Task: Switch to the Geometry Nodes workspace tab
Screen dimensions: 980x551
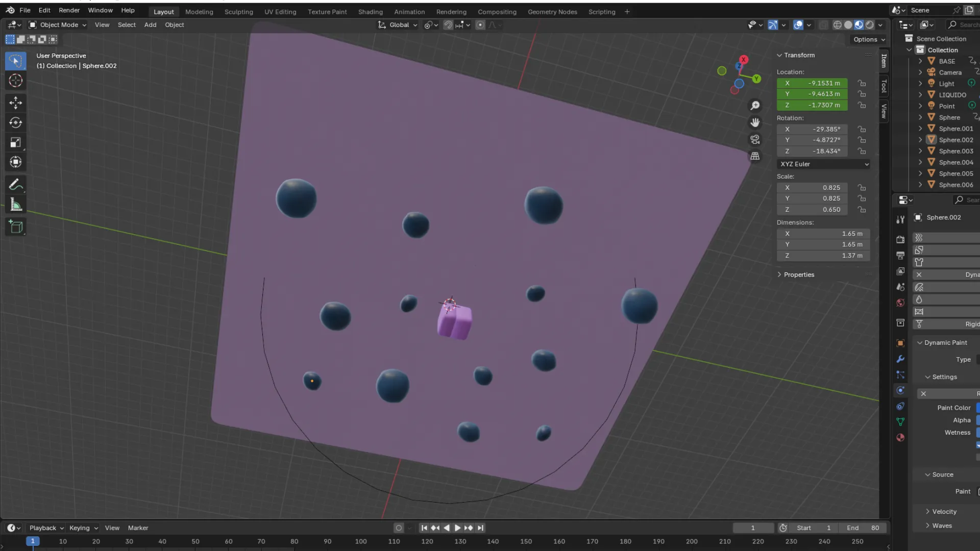Action: [552, 12]
